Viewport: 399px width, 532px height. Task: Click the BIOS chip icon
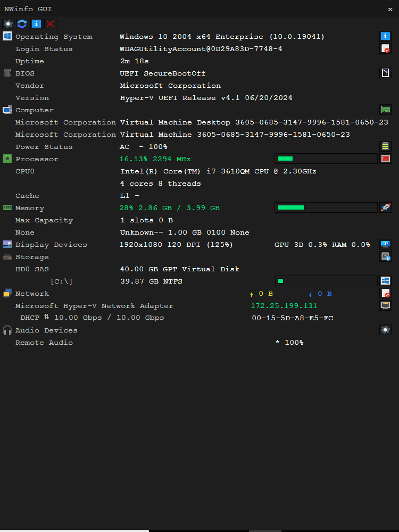point(7,73)
